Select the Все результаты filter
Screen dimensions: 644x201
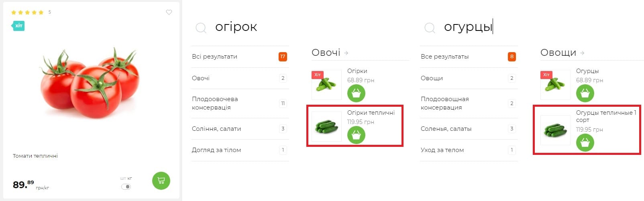coord(469,57)
